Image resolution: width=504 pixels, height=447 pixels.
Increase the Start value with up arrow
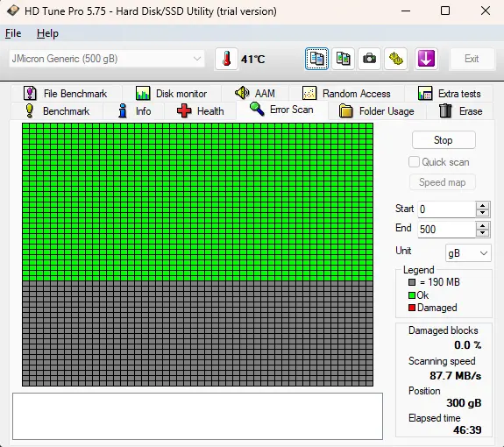click(482, 206)
